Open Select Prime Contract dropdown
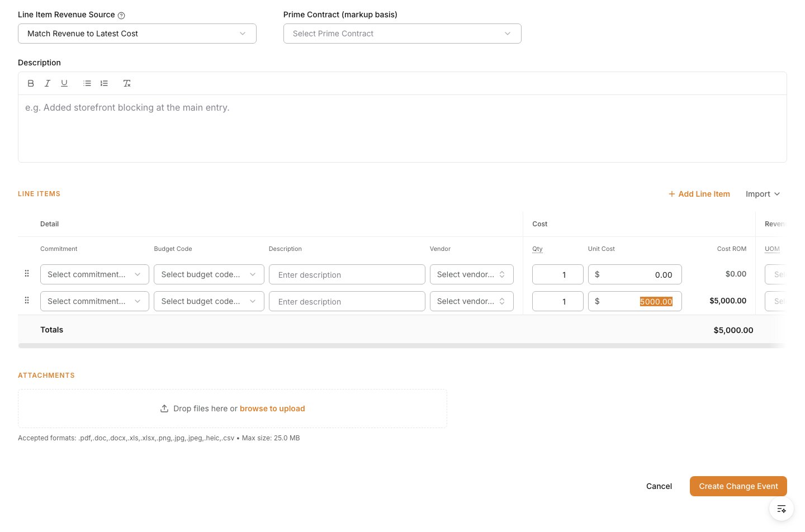 (402, 34)
